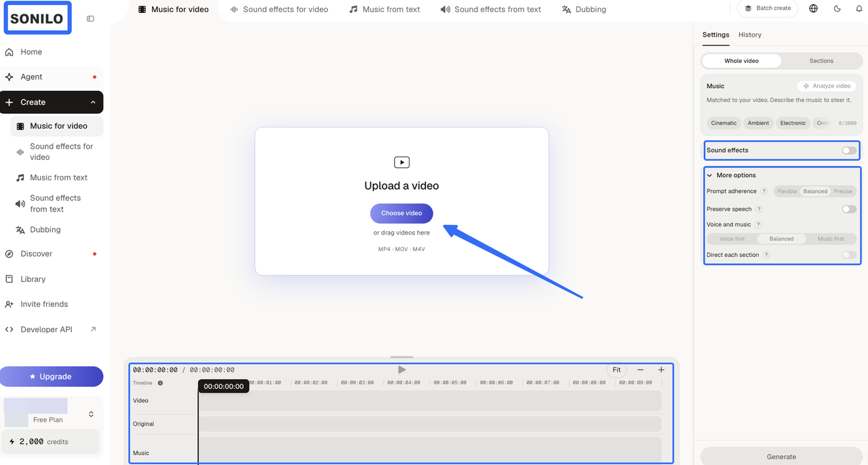Click speaker icon beside sidebar Sound effects from text
868x465 pixels.
point(20,203)
